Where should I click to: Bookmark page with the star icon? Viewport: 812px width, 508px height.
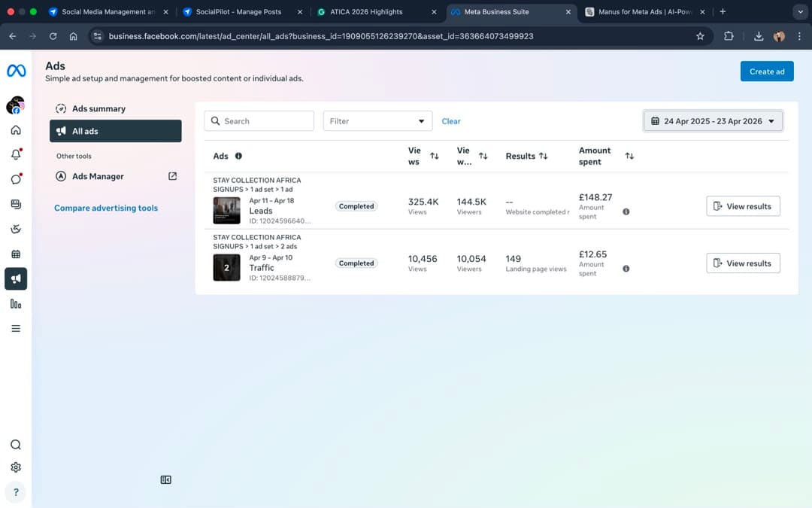click(x=700, y=36)
